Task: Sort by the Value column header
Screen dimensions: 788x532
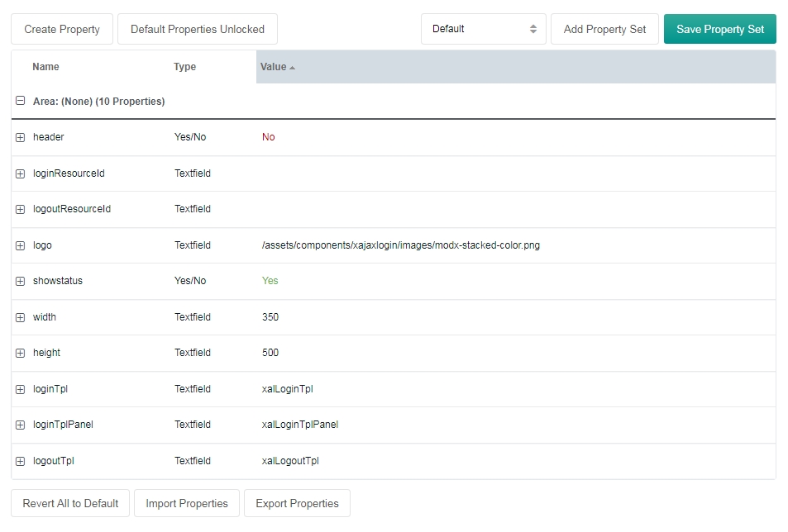Action: 274,67
